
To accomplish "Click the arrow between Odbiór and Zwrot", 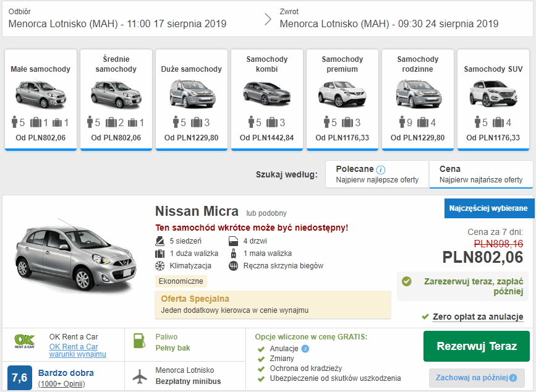I will pyautogui.click(x=268, y=19).
